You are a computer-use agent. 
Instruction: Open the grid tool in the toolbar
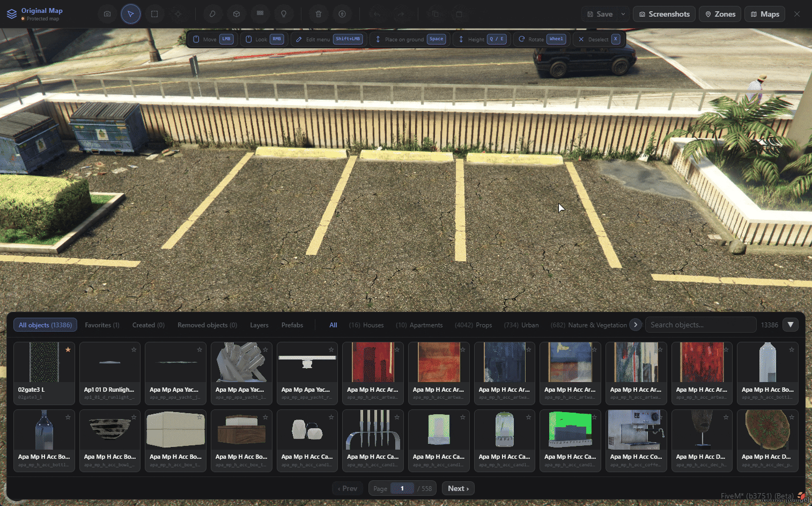tap(260, 14)
